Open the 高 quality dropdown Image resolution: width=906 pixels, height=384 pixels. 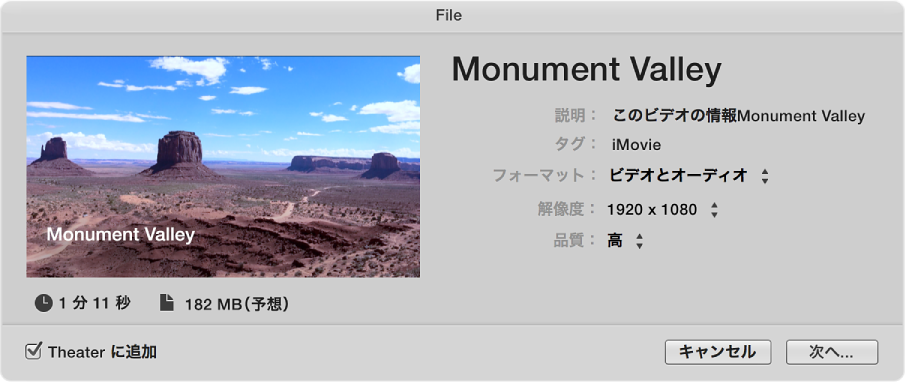click(625, 241)
